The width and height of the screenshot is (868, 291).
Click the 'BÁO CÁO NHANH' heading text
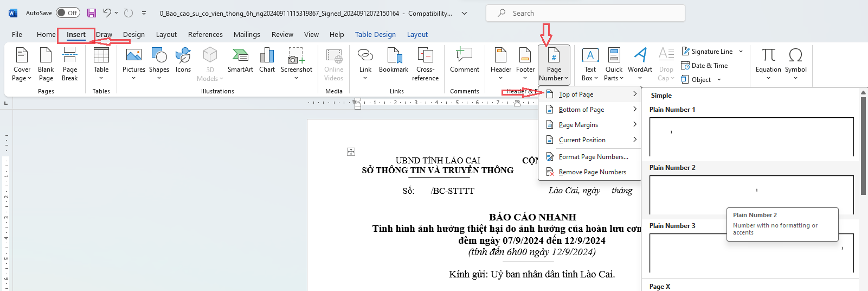(x=532, y=217)
